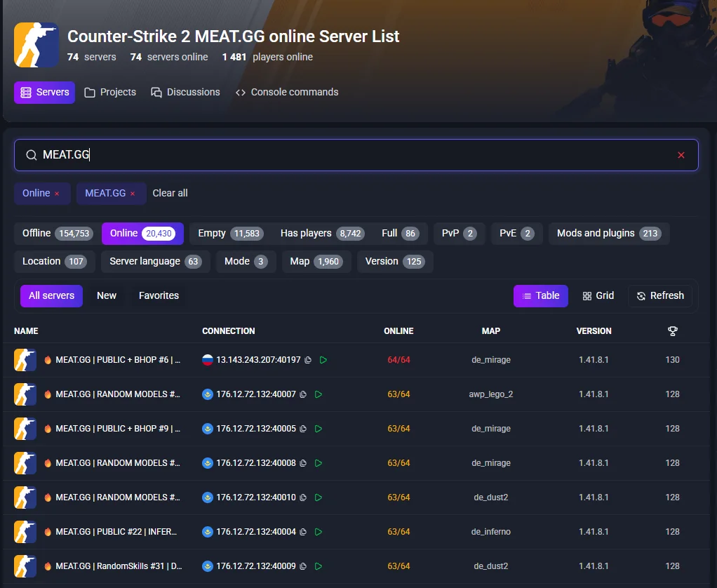The image size is (717, 588).
Task: Open the Servers tab
Action: [44, 93]
